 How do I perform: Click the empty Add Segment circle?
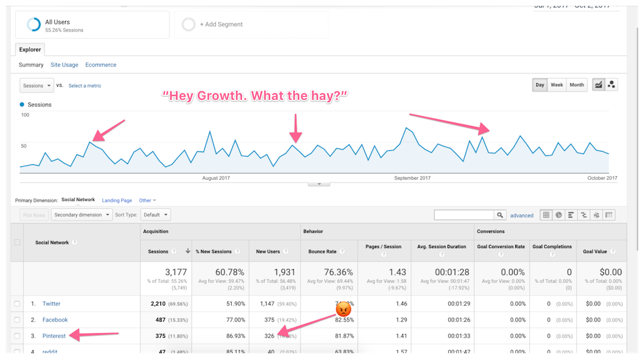point(189,24)
